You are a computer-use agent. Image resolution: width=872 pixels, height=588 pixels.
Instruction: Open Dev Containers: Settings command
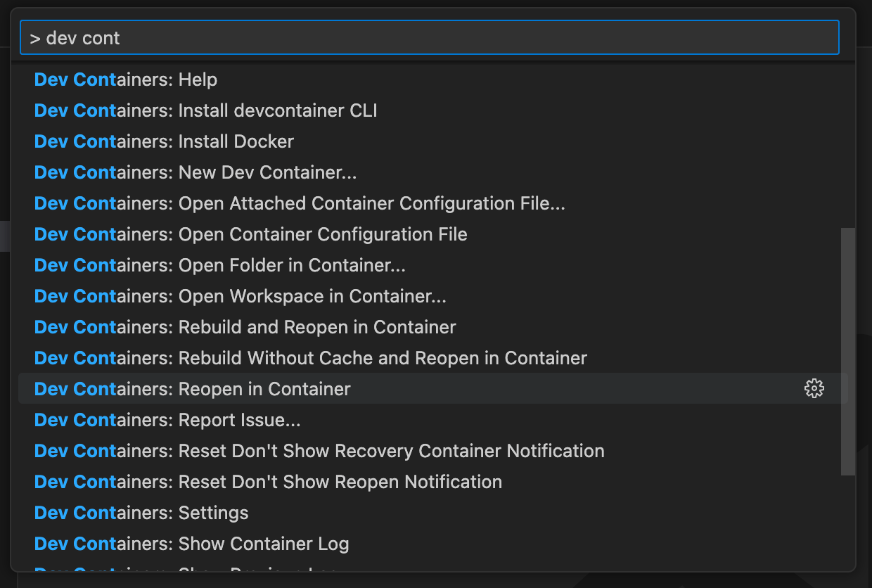coord(141,513)
